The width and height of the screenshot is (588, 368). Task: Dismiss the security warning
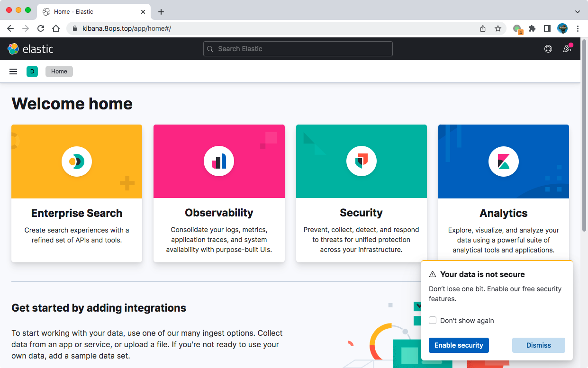[x=539, y=345]
